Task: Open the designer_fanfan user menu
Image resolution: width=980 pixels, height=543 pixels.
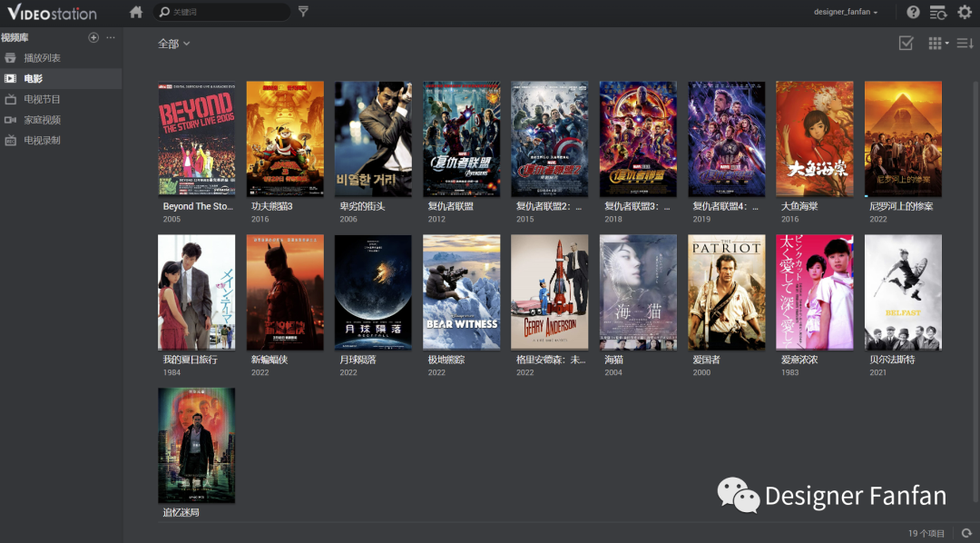Action: tap(846, 12)
